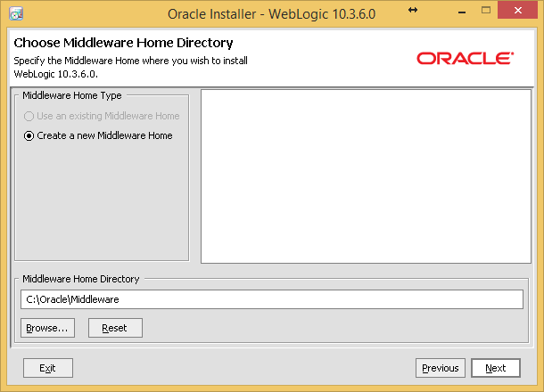The height and width of the screenshot is (392, 544).
Task: Click the Choose Middleware Home Directory heading
Action: coord(123,43)
